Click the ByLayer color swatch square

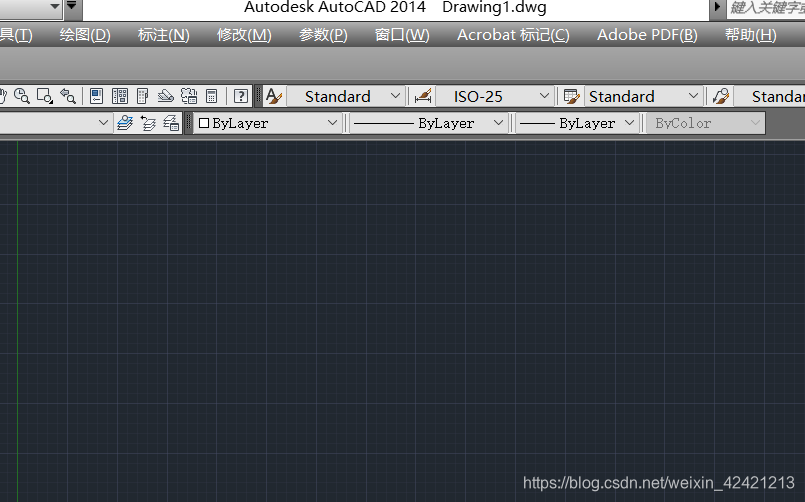[x=204, y=123]
